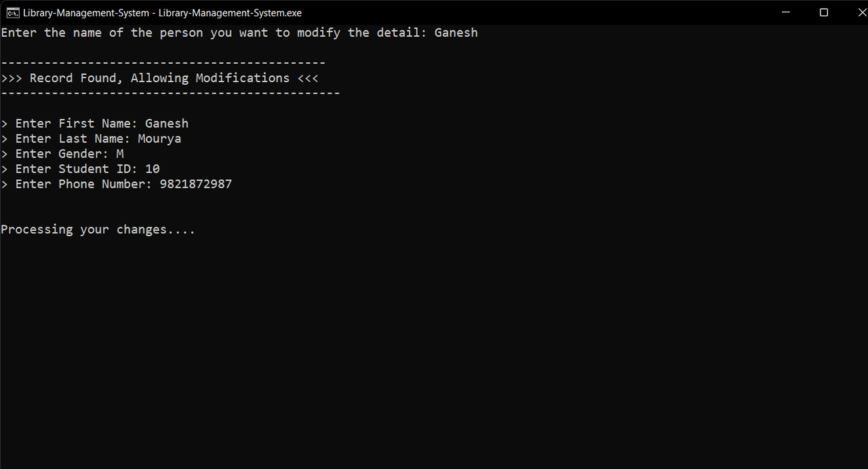Click the console icon in title bar
Screen dimensions: 868x469
tap(13, 12)
